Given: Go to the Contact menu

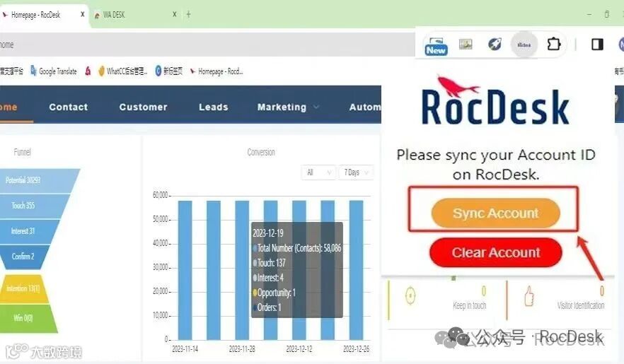Looking at the screenshot, I should 69,107.
